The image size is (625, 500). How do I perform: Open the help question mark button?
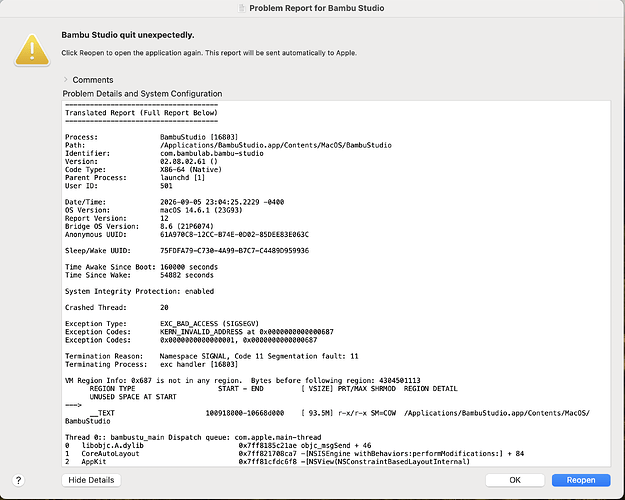point(18,480)
